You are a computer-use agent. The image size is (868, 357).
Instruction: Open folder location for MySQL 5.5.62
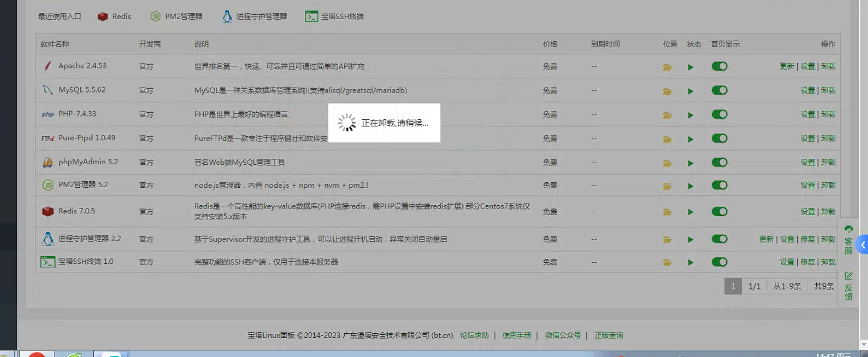tap(667, 91)
